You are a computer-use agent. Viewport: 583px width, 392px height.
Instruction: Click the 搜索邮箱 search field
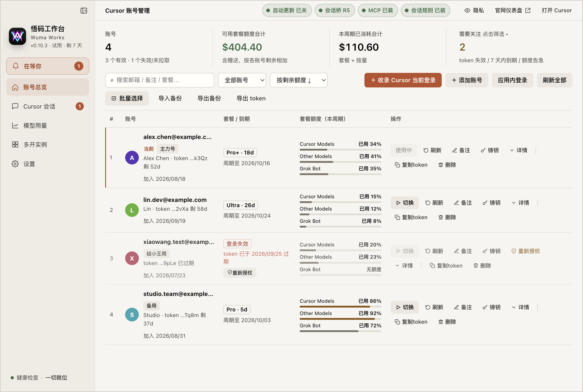point(160,80)
